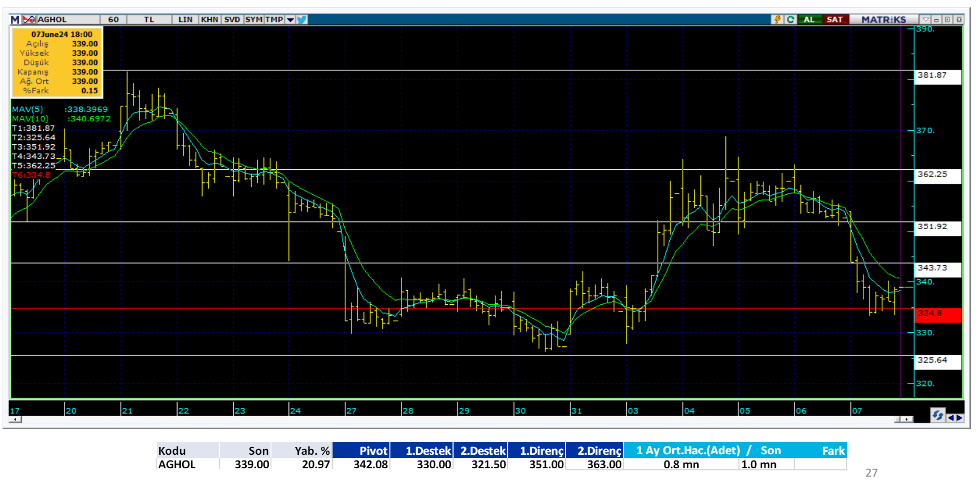Click the green refresh icon
The height and width of the screenshot is (486, 980).
point(790,20)
